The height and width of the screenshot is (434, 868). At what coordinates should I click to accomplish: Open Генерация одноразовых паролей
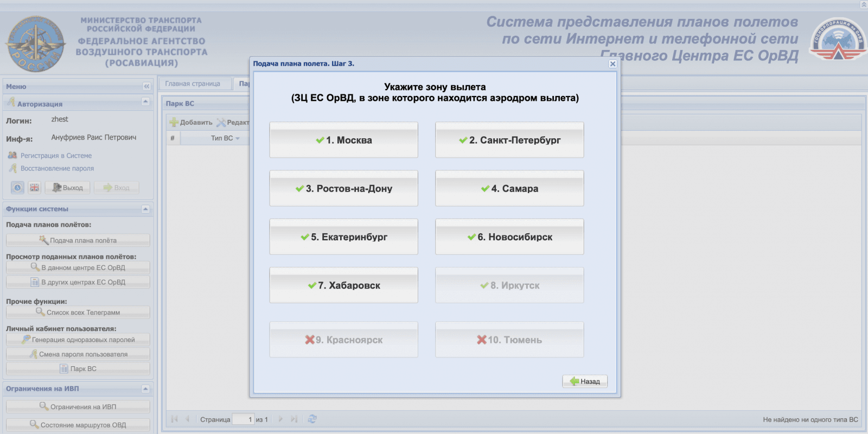pos(78,340)
